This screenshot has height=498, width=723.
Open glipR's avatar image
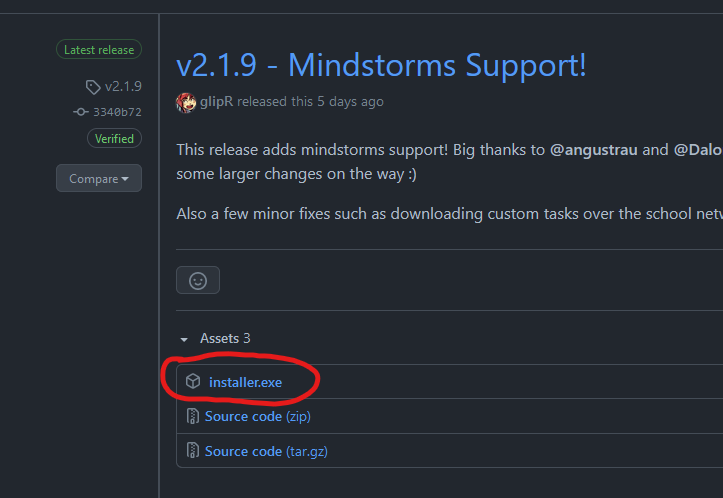point(186,102)
